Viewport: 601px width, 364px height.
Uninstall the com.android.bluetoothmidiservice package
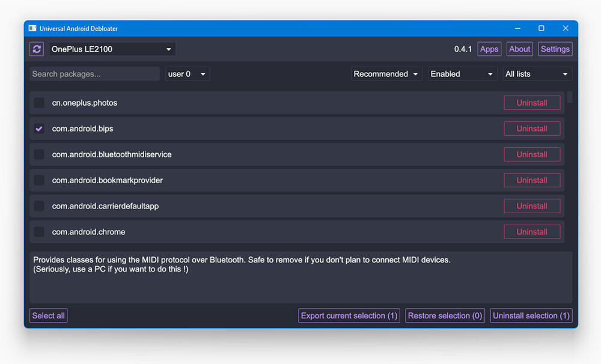coord(532,154)
